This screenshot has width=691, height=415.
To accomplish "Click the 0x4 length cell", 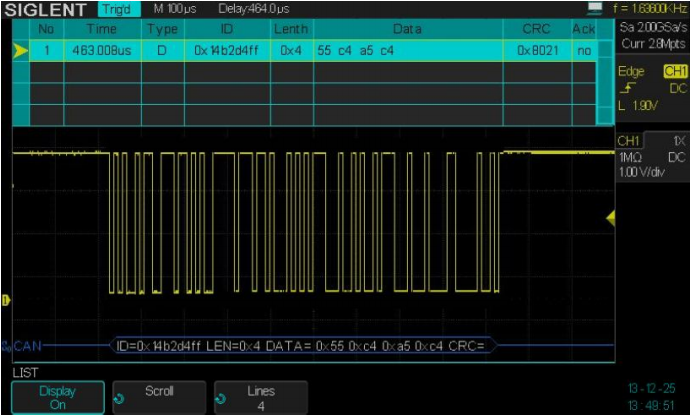I will point(291,51).
